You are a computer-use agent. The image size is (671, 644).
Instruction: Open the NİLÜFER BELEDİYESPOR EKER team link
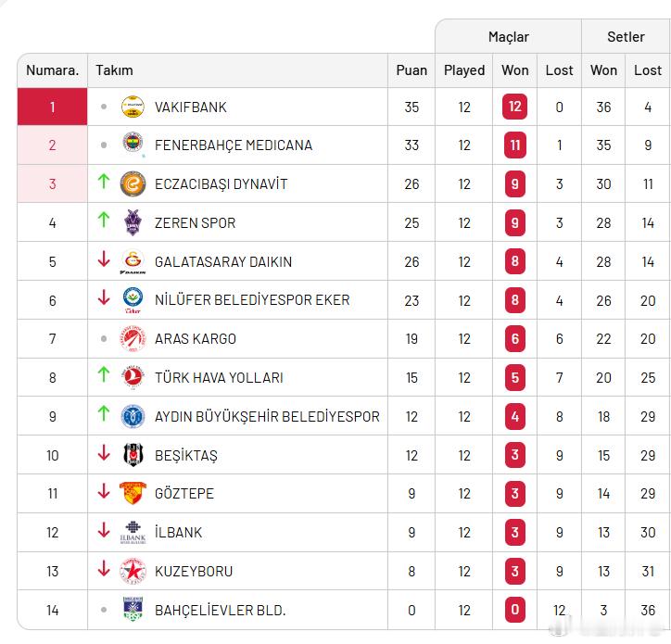pyautogui.click(x=252, y=300)
